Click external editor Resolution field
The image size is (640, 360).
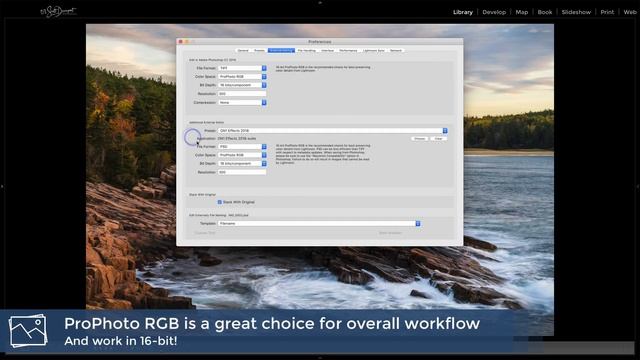coord(242,172)
